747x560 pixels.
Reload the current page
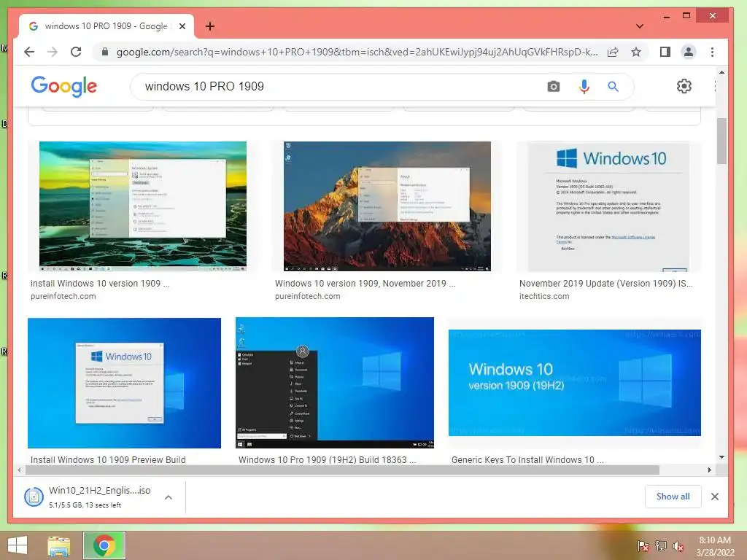(x=76, y=52)
